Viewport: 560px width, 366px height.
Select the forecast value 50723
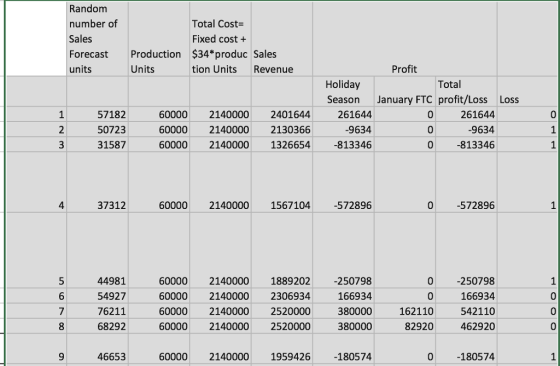97,129
